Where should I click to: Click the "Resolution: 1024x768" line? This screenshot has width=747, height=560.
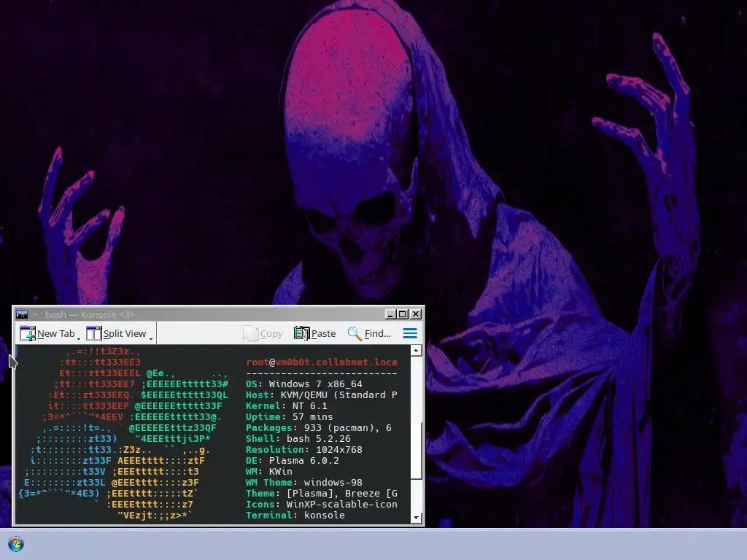click(x=304, y=449)
